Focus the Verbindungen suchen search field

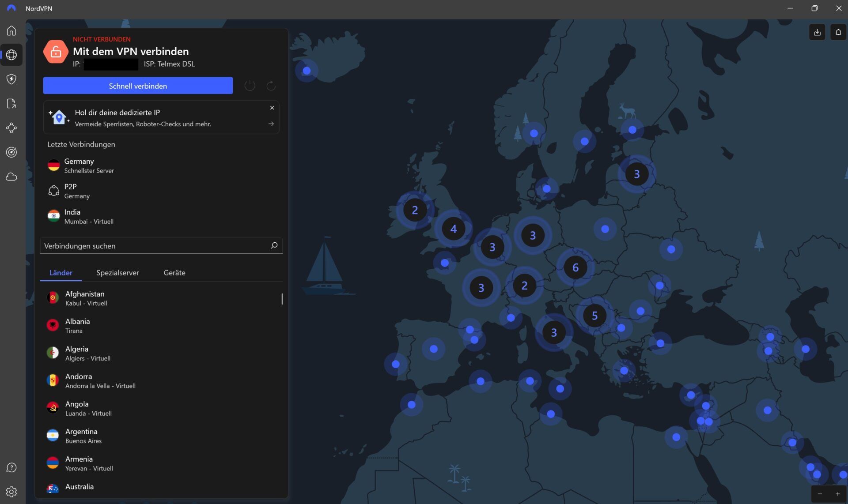(161, 246)
